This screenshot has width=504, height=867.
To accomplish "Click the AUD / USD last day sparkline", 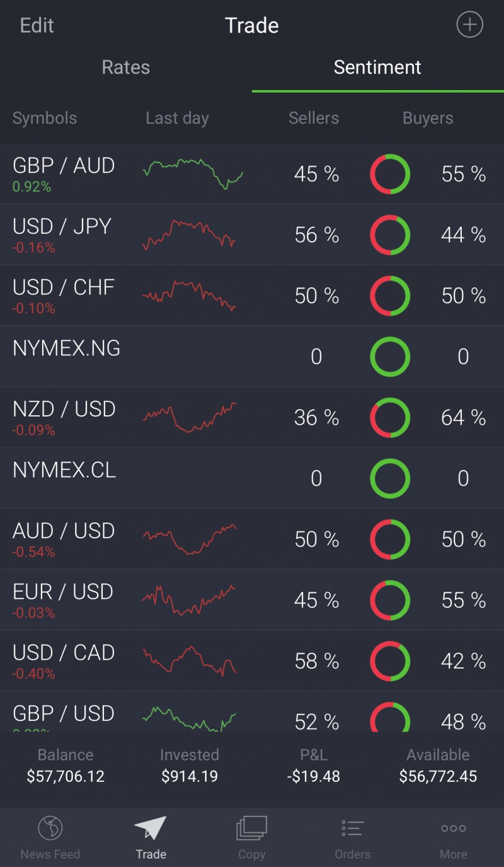I will coord(189,539).
